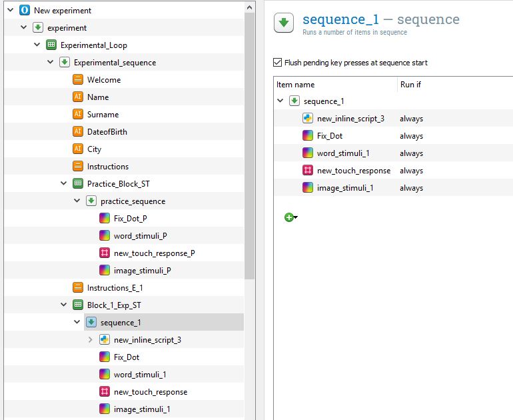
Task: Open the green plus add-item dropdown
Action: pos(290,217)
